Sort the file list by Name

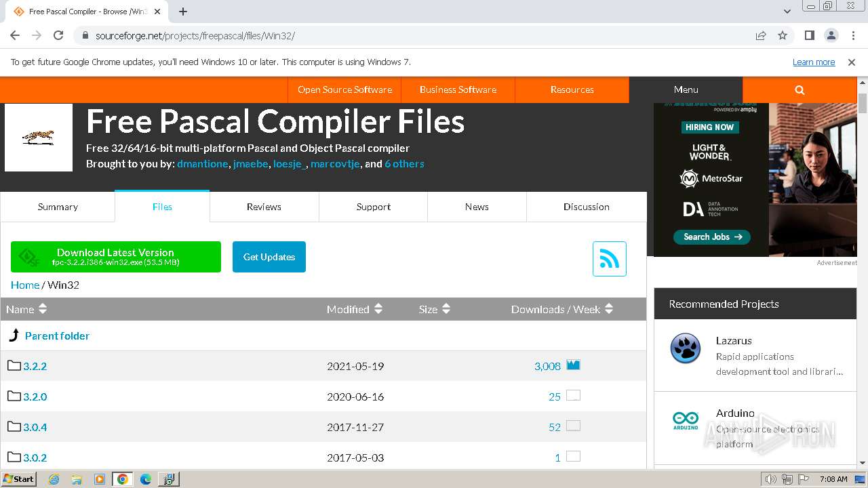tap(26, 309)
